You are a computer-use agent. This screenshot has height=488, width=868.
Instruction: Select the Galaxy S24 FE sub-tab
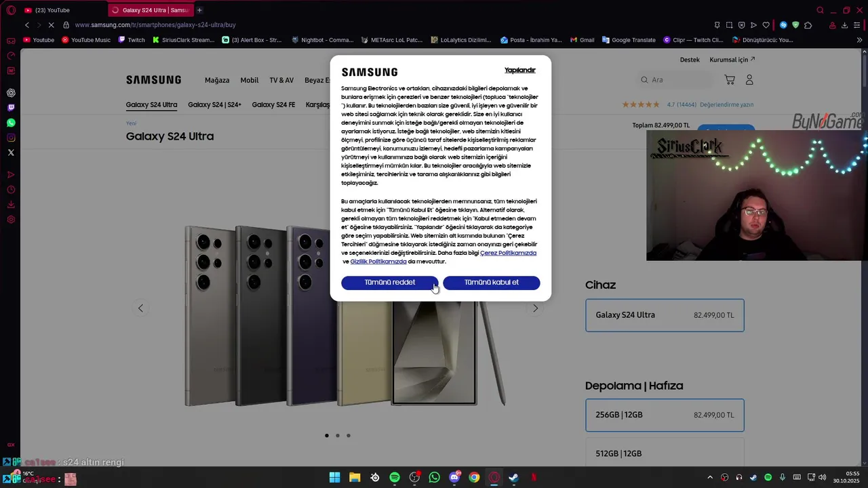point(273,104)
